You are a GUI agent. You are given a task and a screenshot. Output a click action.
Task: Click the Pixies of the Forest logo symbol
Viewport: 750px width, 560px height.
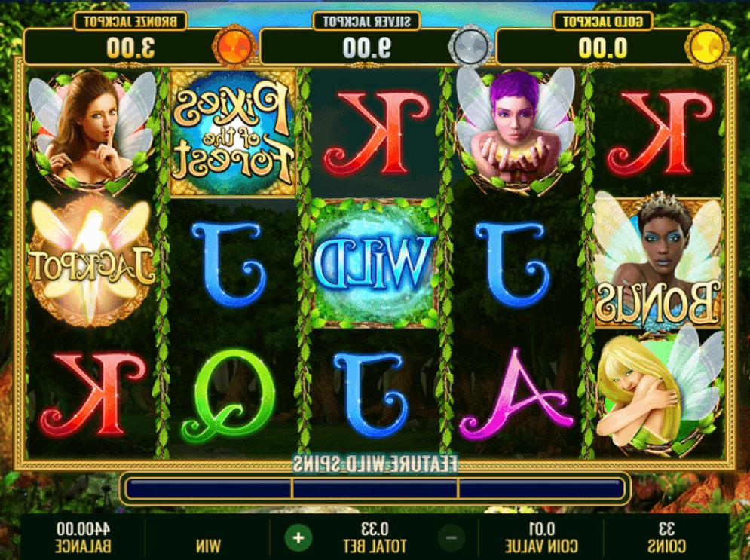[233, 133]
